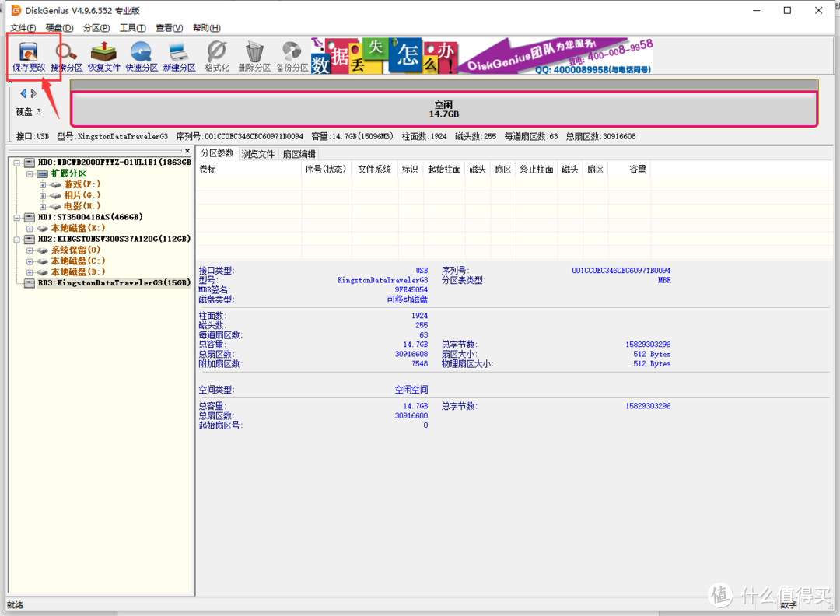Open Search Partitions (搜索分区) tool

coord(66,57)
